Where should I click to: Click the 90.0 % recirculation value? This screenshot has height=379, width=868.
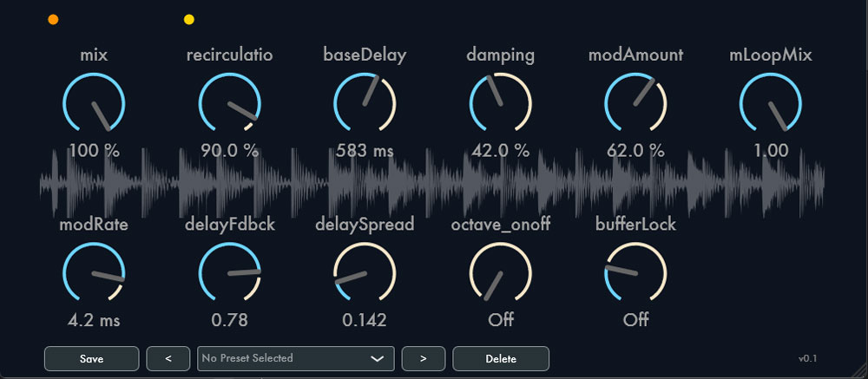pyautogui.click(x=230, y=151)
